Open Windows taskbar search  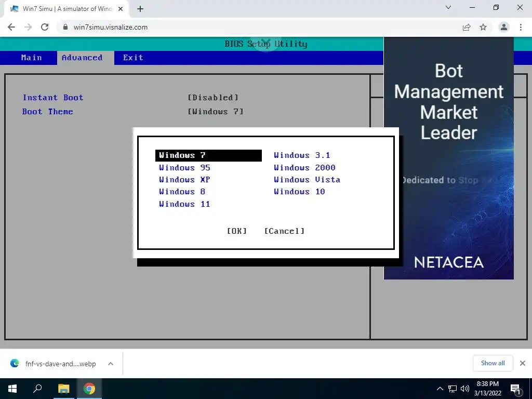(37, 389)
